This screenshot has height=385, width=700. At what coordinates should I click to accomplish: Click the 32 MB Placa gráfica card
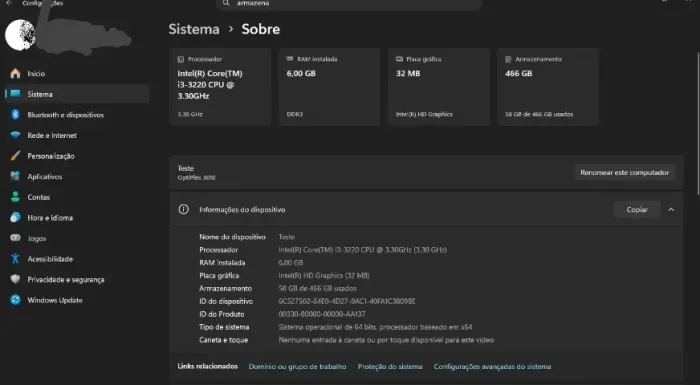[x=439, y=87]
